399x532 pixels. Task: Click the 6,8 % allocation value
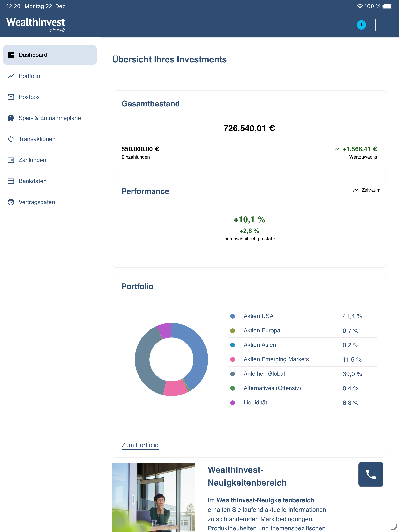(350, 403)
